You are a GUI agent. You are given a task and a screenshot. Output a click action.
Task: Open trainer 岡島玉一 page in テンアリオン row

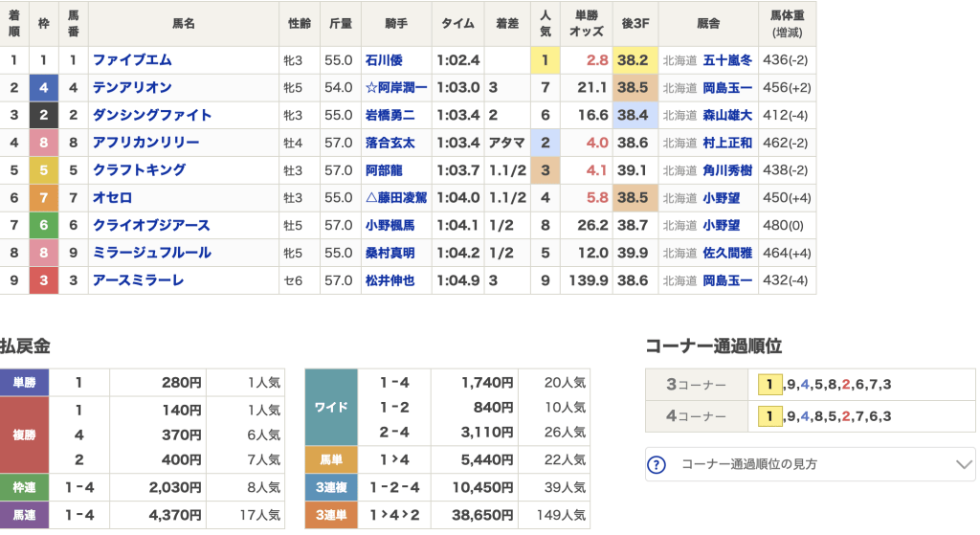727,87
